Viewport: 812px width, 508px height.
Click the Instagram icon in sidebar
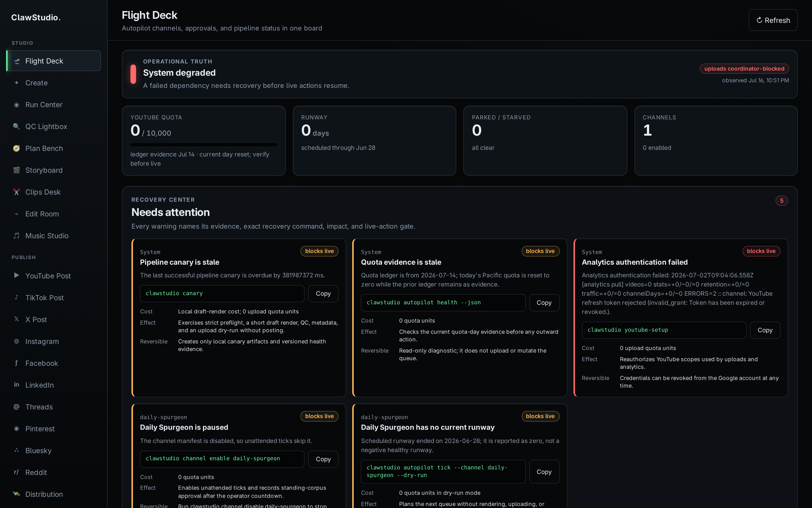(16, 341)
